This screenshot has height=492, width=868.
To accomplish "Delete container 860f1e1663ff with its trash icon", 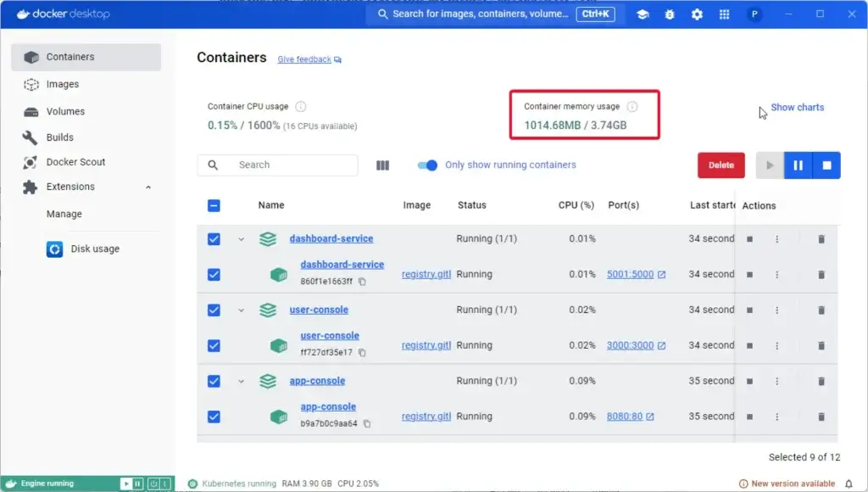I will click(x=821, y=274).
